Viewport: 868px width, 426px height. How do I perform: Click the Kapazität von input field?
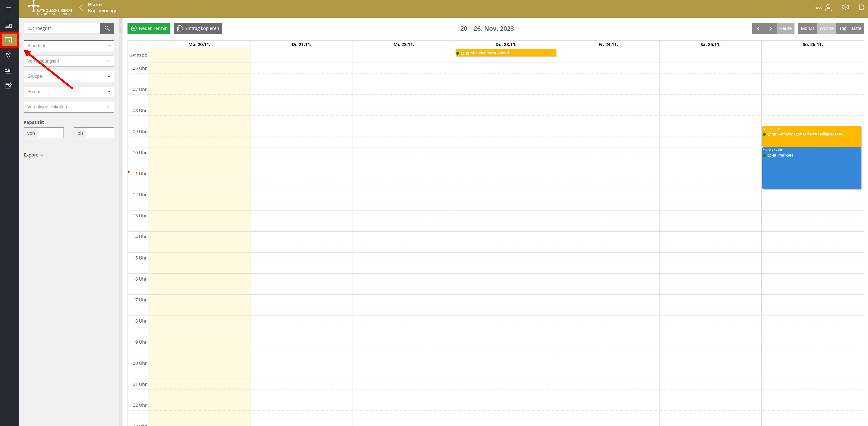tap(51, 133)
